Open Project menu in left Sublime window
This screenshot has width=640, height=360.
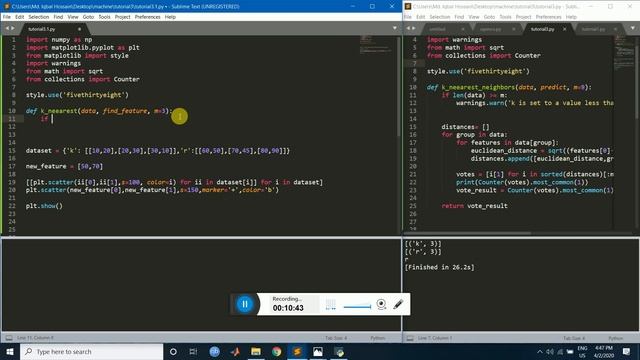[x=122, y=17]
